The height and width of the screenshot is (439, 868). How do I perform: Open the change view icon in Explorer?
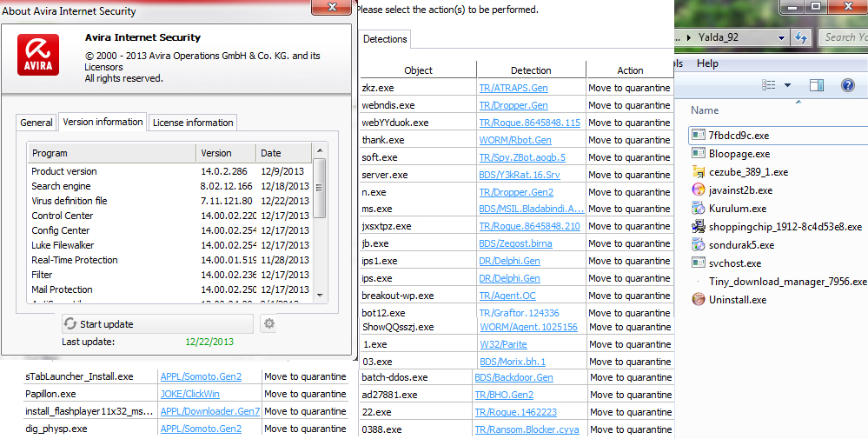768,85
